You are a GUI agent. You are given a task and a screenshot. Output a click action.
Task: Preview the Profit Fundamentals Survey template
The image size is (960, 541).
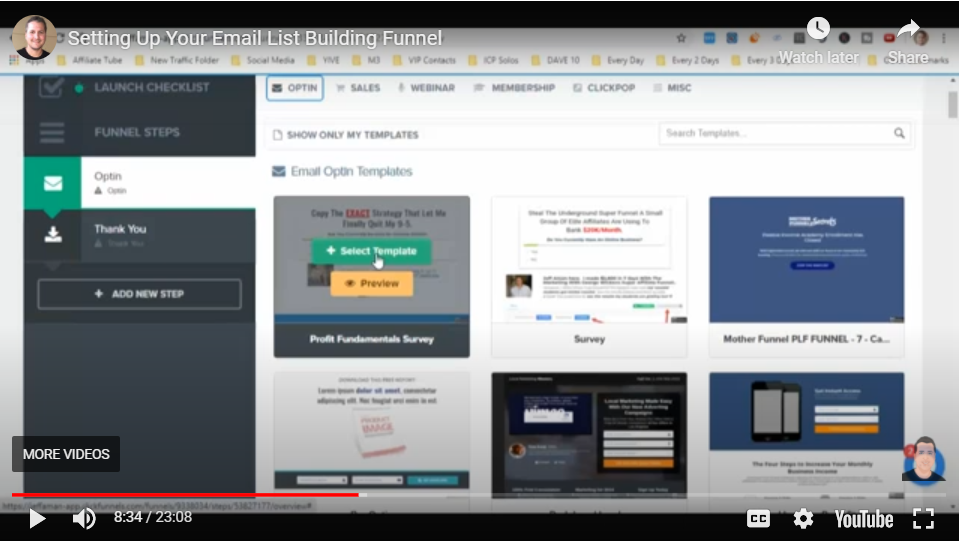click(x=371, y=283)
